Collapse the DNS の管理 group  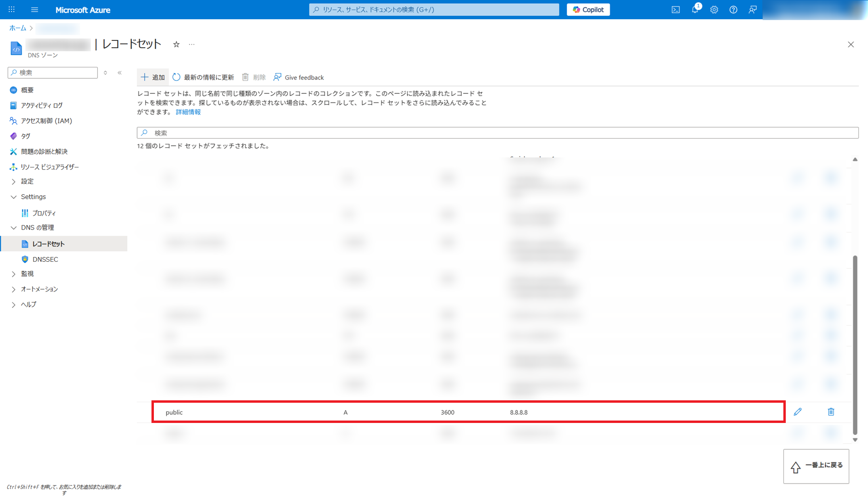pyautogui.click(x=37, y=228)
